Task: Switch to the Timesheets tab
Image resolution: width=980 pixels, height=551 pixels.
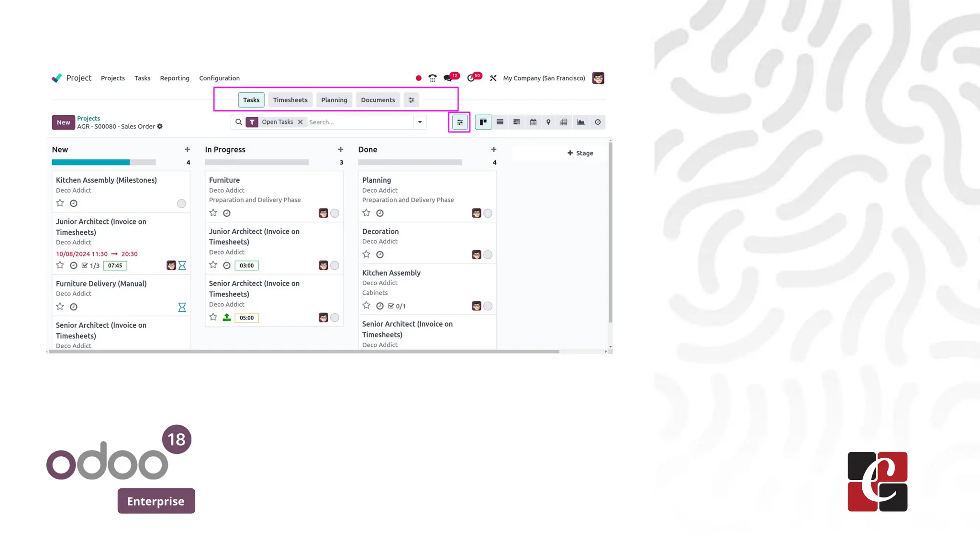Action: coord(290,100)
